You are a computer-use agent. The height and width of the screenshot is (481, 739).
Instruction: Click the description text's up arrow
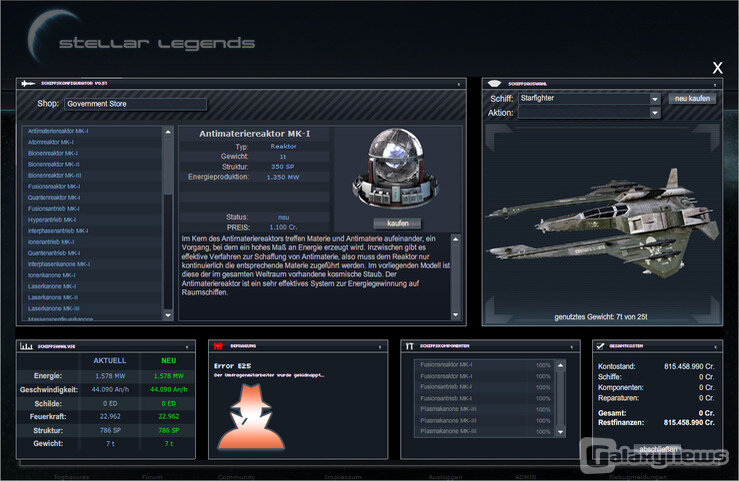pos(455,239)
